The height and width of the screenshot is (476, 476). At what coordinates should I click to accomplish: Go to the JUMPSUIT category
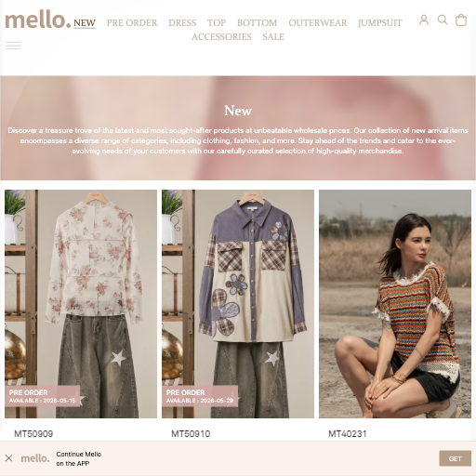coord(380,23)
